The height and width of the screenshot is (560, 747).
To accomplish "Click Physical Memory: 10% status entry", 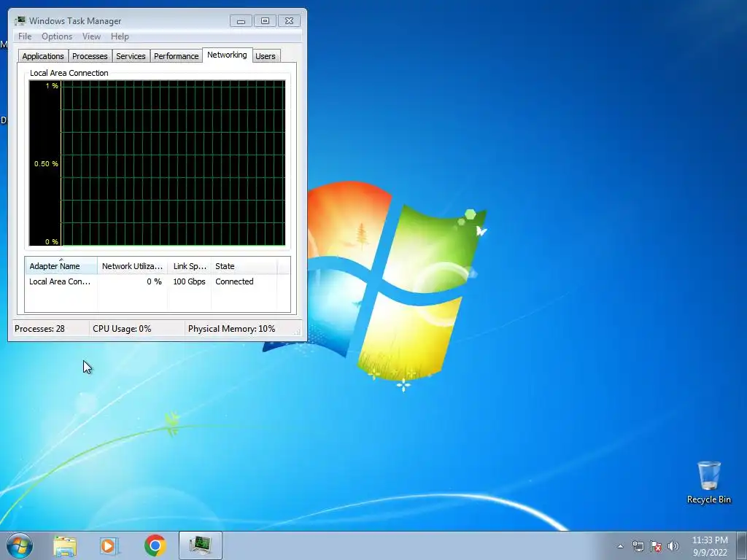I will [231, 329].
